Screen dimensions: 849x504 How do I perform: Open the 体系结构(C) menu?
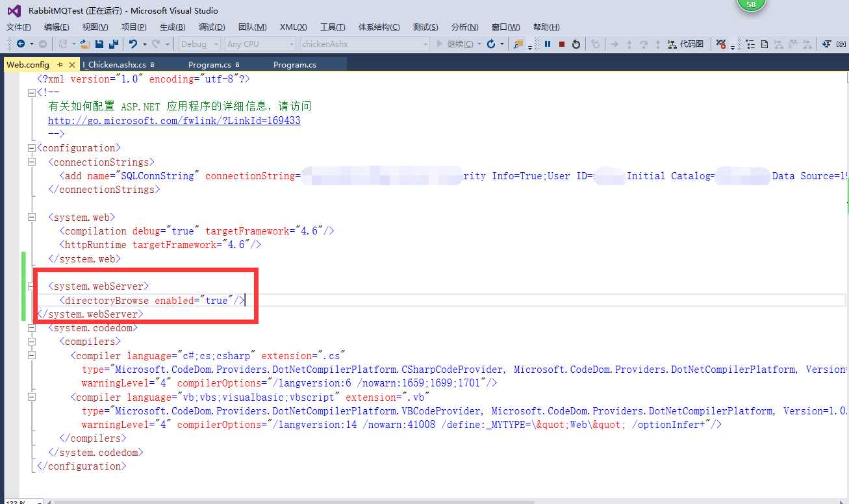point(379,27)
